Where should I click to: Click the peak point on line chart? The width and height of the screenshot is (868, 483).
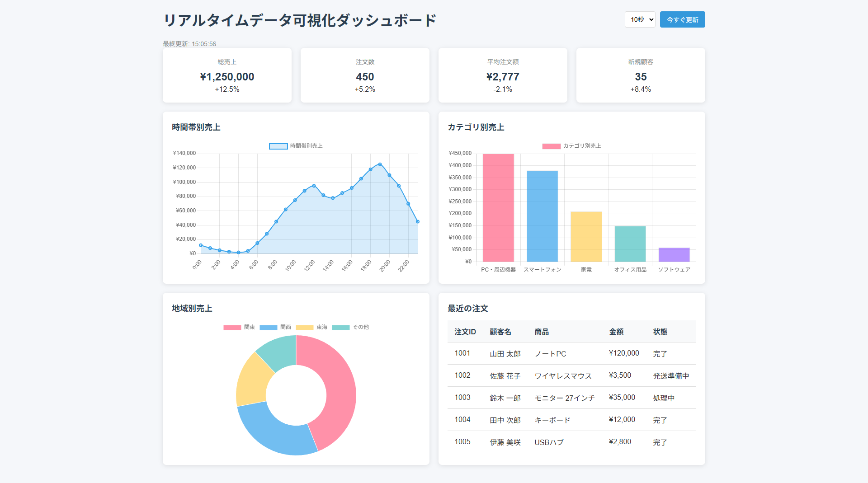tap(380, 164)
